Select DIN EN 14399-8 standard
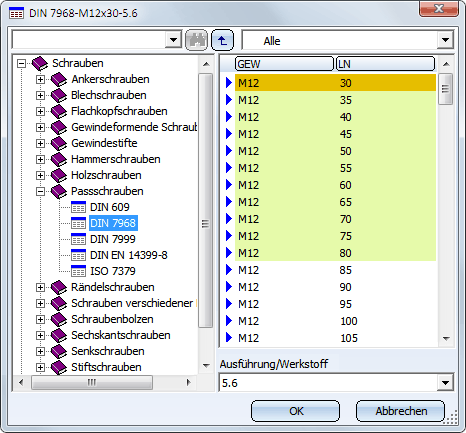Image resolution: width=466 pixels, height=433 pixels. click(129, 255)
